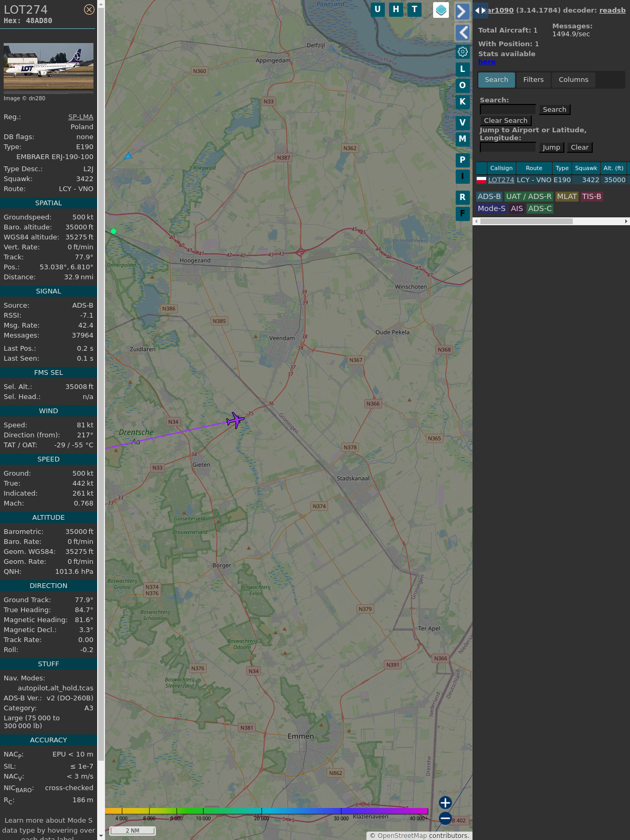Click the MLAT legend swatch

click(567, 196)
